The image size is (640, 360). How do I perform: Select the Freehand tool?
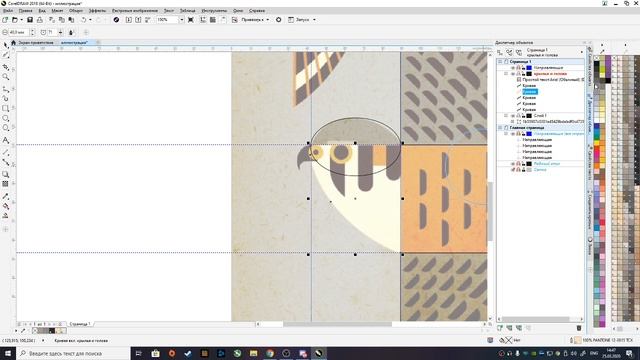tap(5, 89)
